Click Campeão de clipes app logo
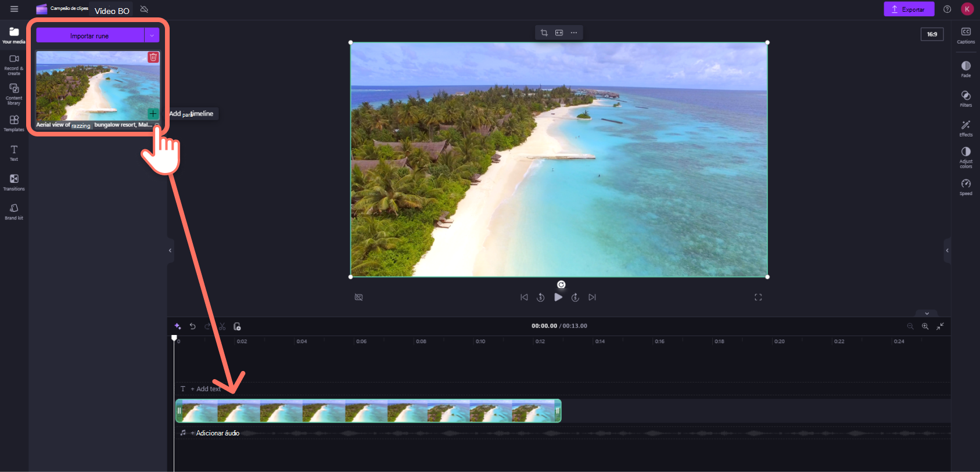 62,9
